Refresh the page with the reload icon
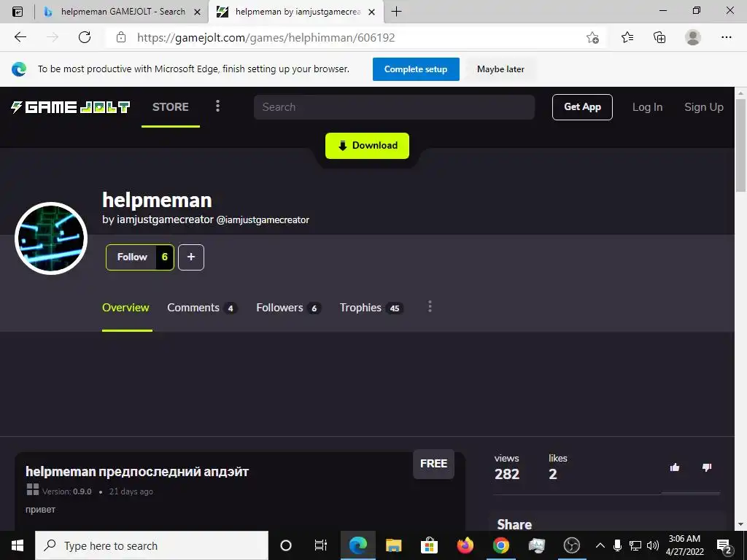 coord(85,37)
